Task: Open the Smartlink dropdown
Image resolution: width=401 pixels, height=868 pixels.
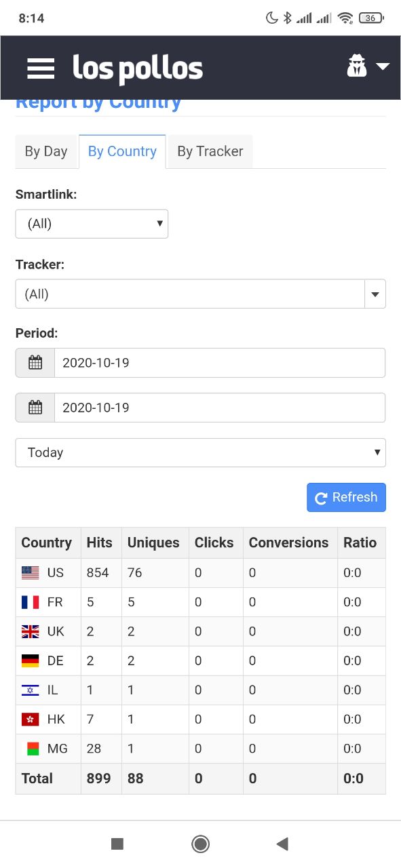Action: tap(92, 224)
